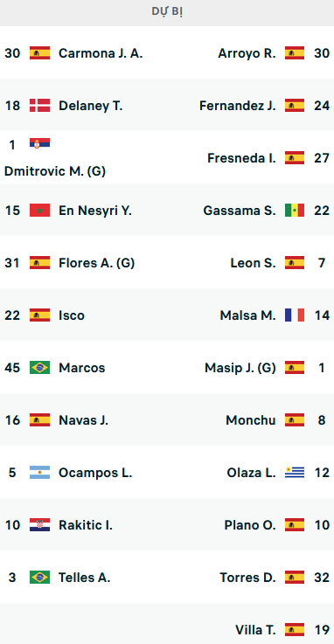334x644 pixels.
Task: Click the Brazil flag next to Marcos
Action: pyautogui.click(x=39, y=368)
